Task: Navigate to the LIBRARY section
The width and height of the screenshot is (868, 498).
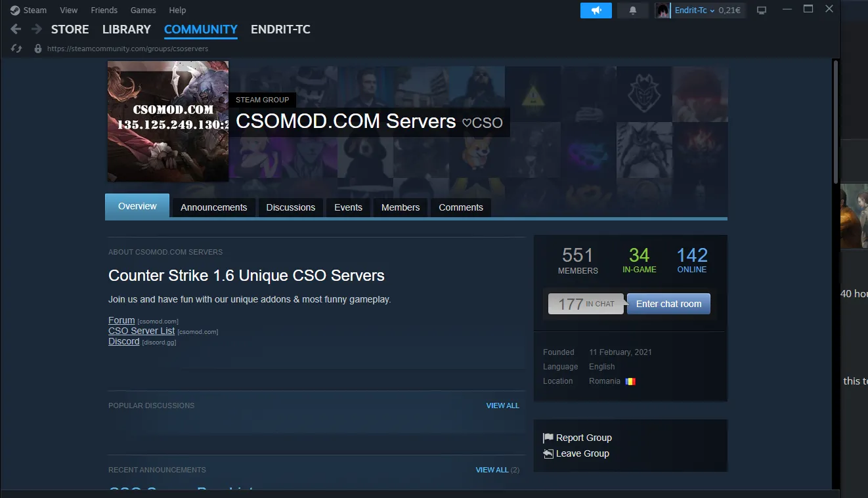Action: (x=127, y=30)
